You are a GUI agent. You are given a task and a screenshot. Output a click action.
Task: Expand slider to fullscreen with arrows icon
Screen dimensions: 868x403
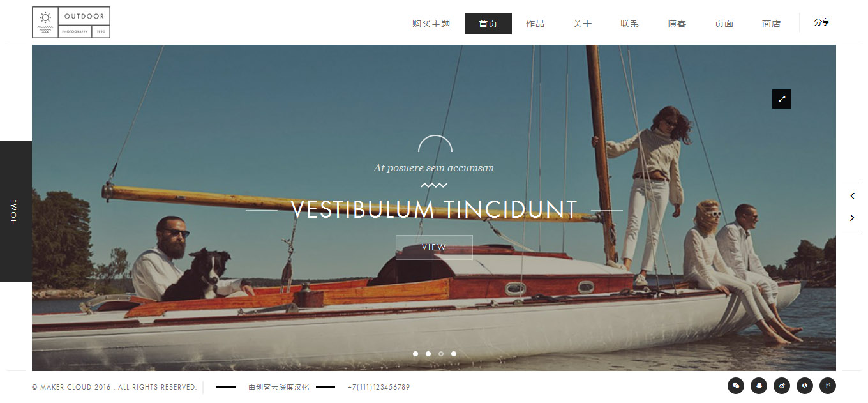(x=782, y=99)
